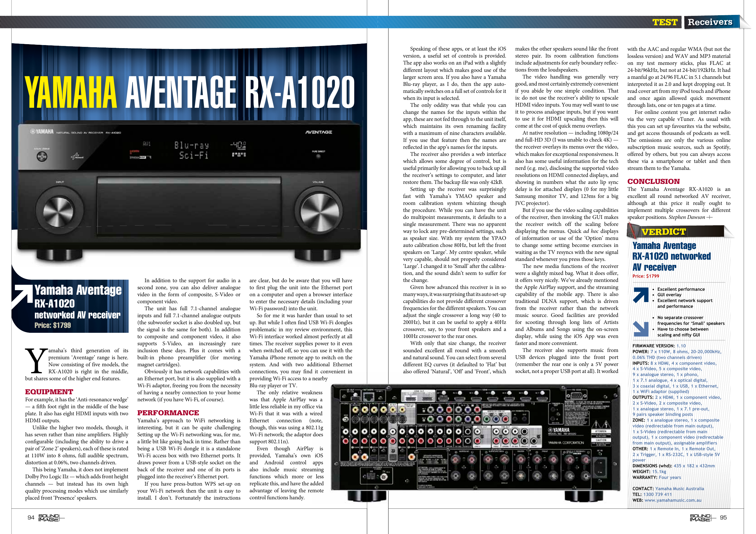Click page number 95

point(723,518)
